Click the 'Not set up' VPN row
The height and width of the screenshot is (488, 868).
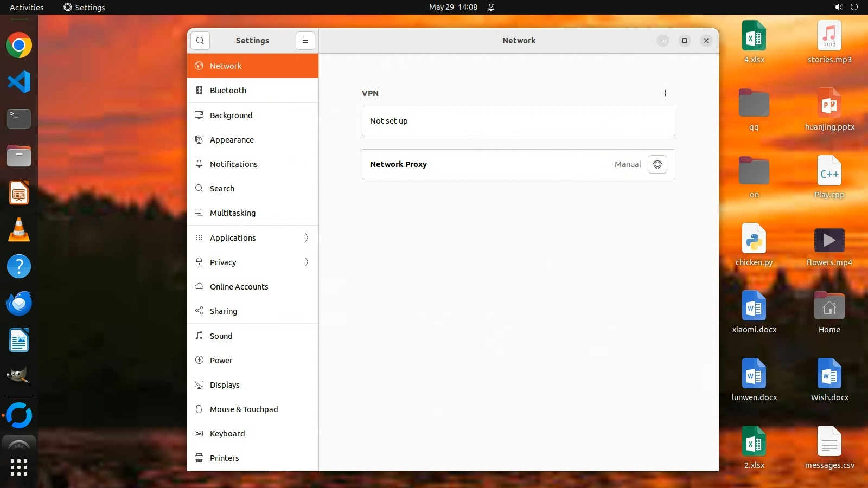518,121
